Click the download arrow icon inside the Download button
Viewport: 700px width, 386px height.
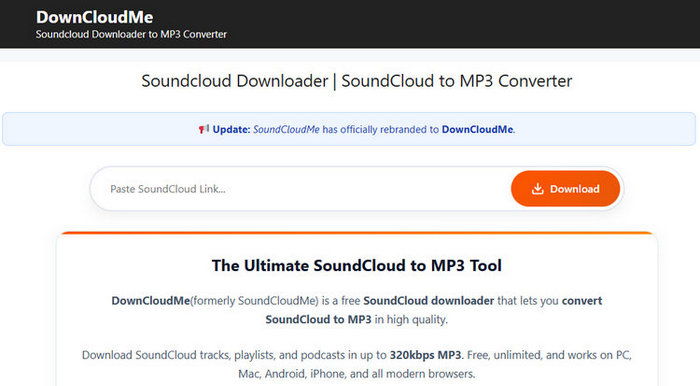click(538, 189)
